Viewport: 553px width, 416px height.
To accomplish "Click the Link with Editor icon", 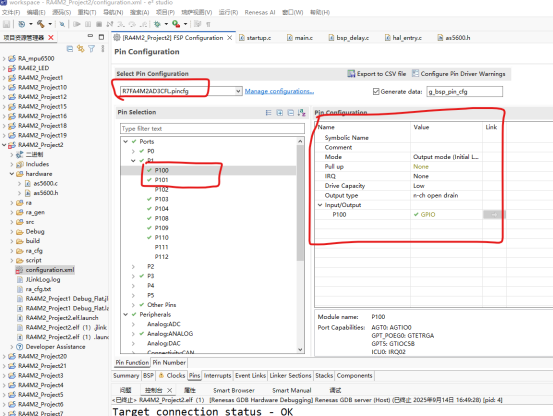I will [80, 49].
